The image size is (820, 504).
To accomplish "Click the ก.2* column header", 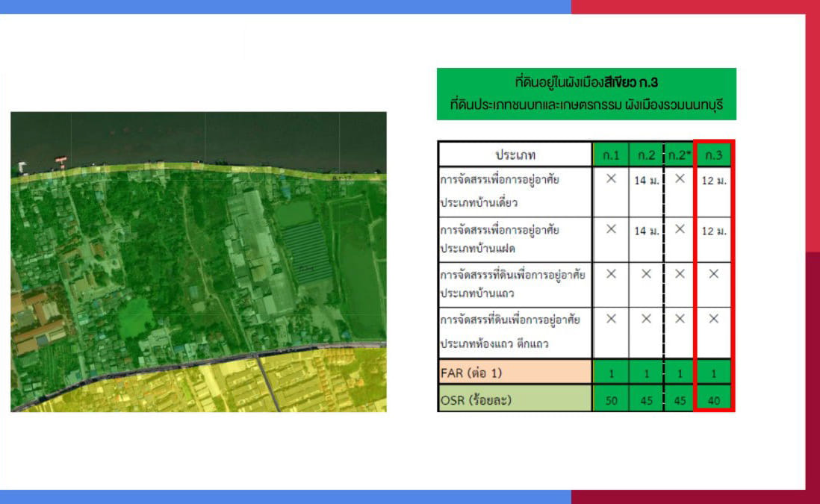I will (680, 155).
